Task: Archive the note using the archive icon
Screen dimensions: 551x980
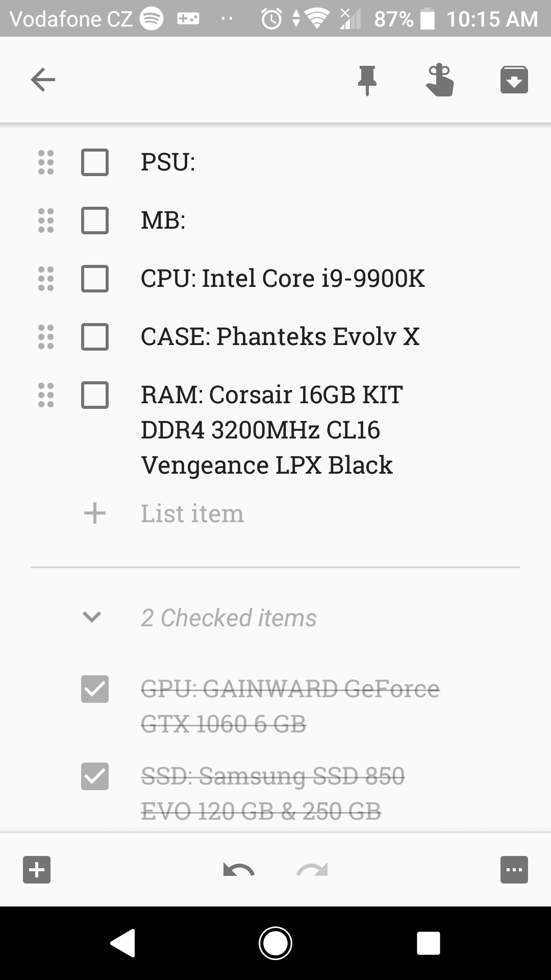Action: pyautogui.click(x=514, y=80)
